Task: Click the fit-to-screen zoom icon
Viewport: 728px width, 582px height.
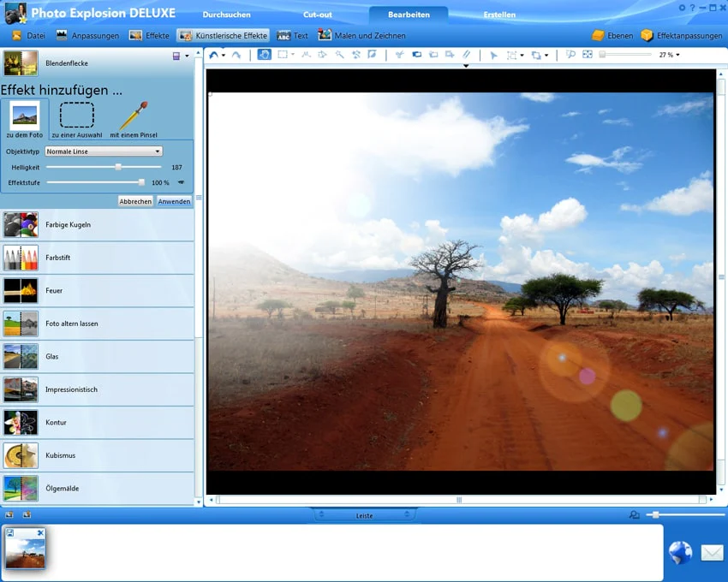Action: coord(588,55)
